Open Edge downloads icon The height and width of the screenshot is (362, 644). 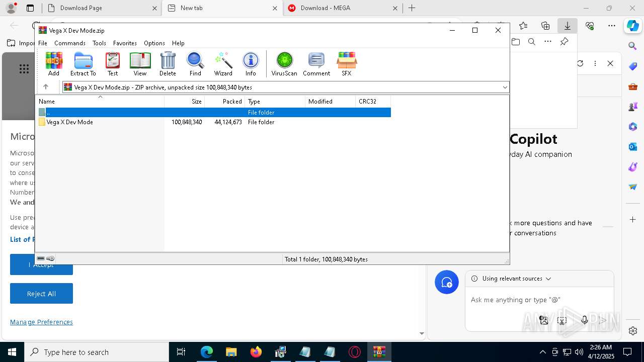point(567,26)
